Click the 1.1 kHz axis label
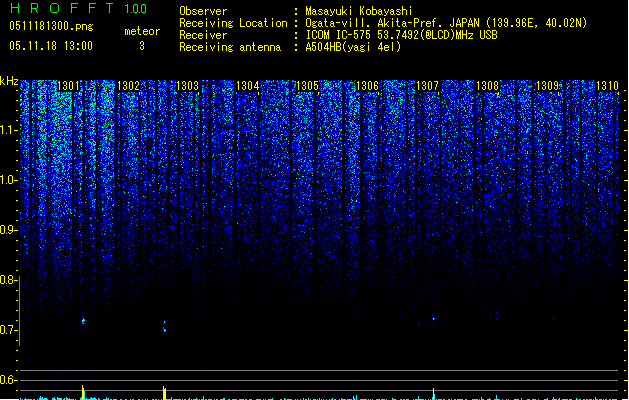This screenshot has width=629, height=400. tap(8, 130)
